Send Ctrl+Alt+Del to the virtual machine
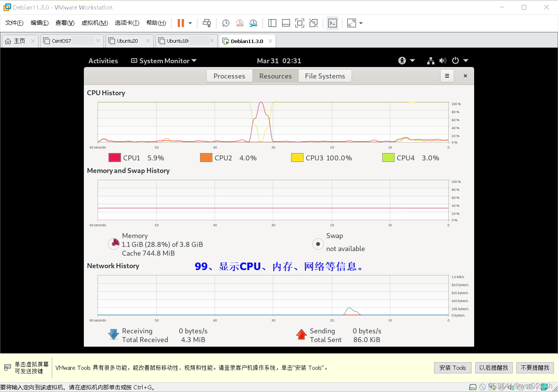The height and width of the screenshot is (392, 558). [207, 23]
